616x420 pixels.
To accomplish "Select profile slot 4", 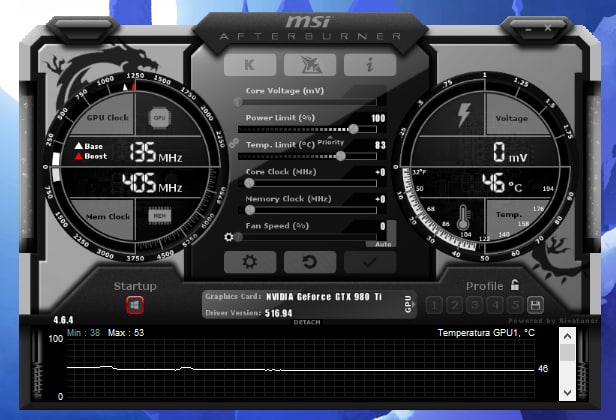I will pos(495,305).
